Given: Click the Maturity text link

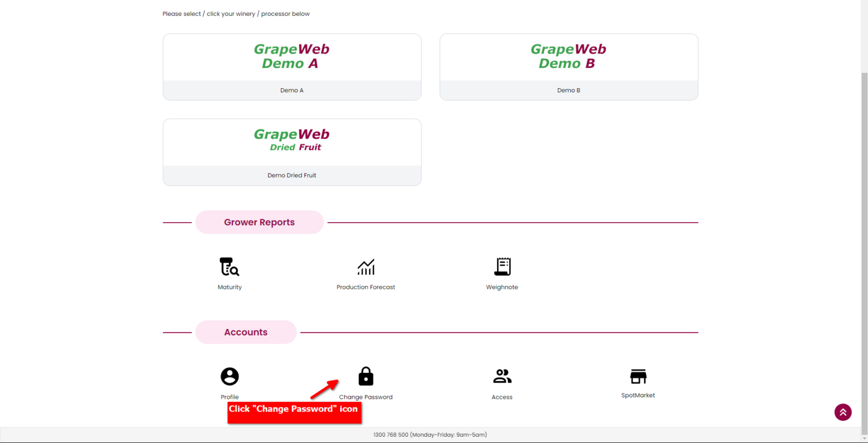Looking at the screenshot, I should coord(229,287).
